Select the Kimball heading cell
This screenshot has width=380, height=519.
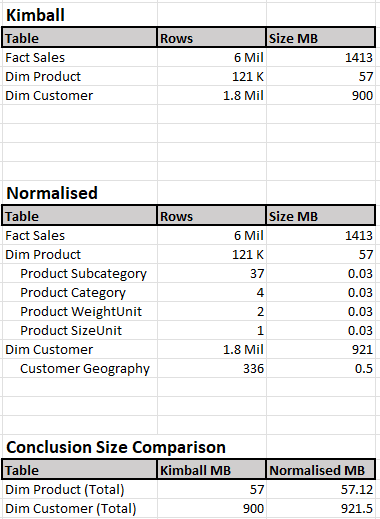click(x=80, y=15)
